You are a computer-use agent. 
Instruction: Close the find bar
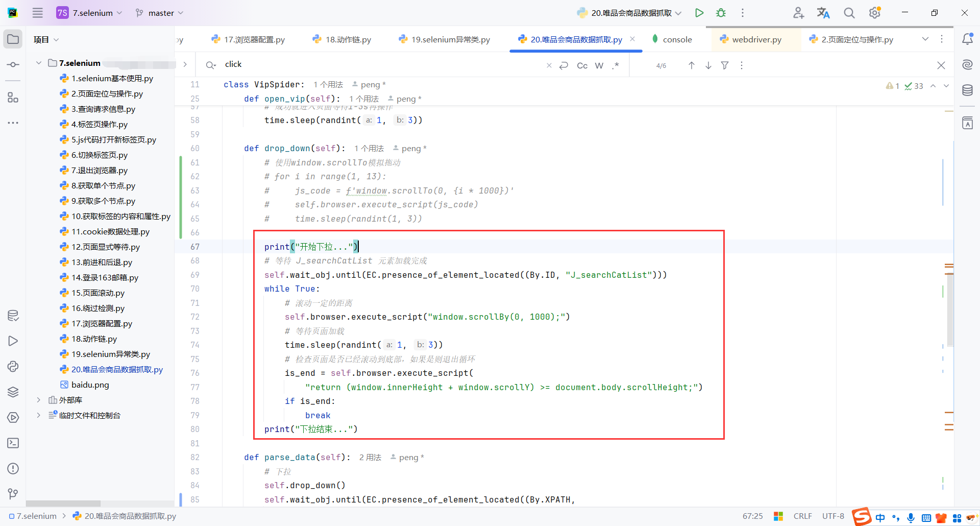pyautogui.click(x=941, y=65)
